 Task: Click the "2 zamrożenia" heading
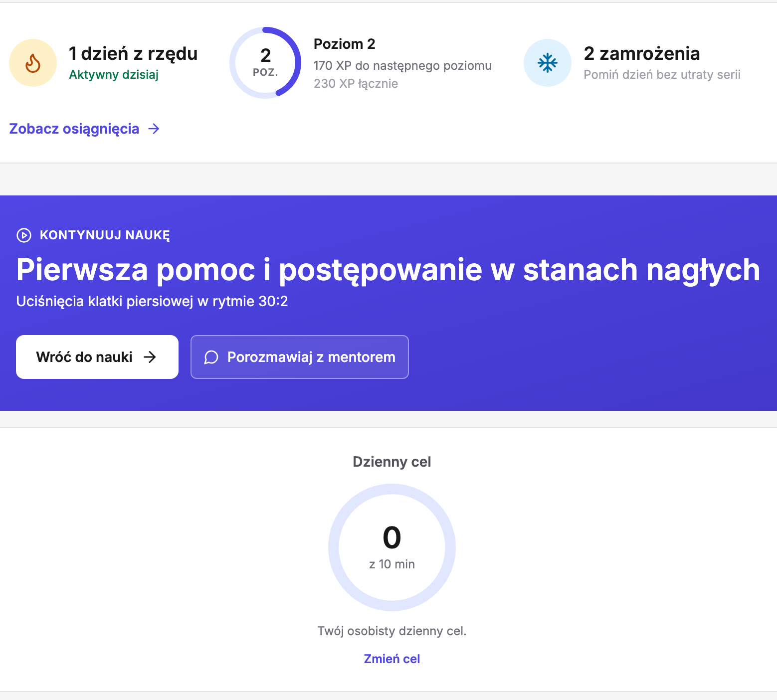642,53
